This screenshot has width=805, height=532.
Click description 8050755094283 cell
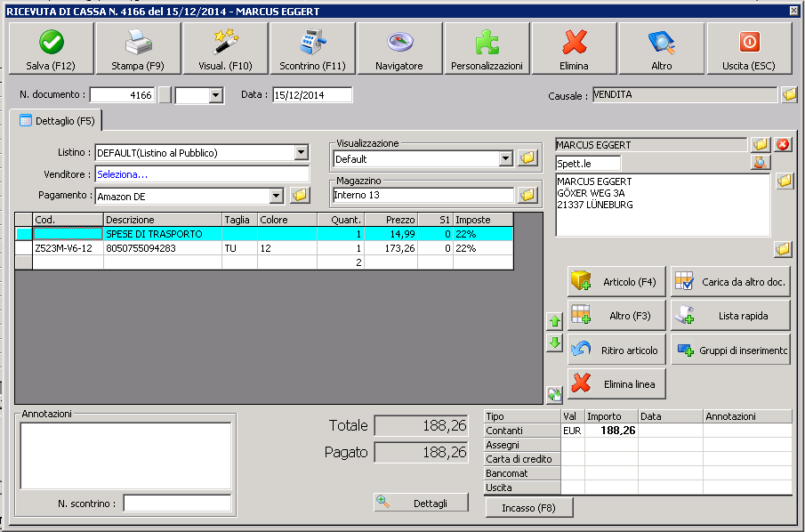pos(162,248)
